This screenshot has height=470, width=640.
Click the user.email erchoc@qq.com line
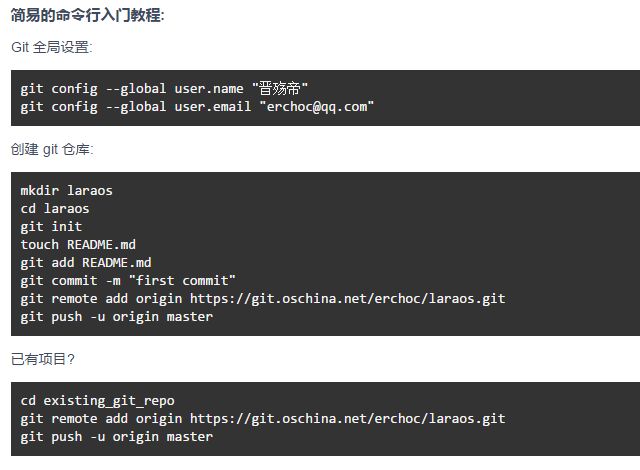point(197,107)
